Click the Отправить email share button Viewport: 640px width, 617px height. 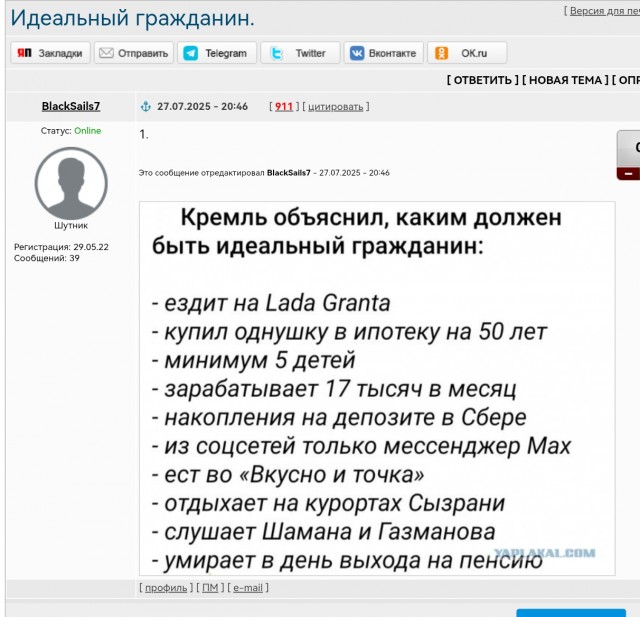pos(134,53)
